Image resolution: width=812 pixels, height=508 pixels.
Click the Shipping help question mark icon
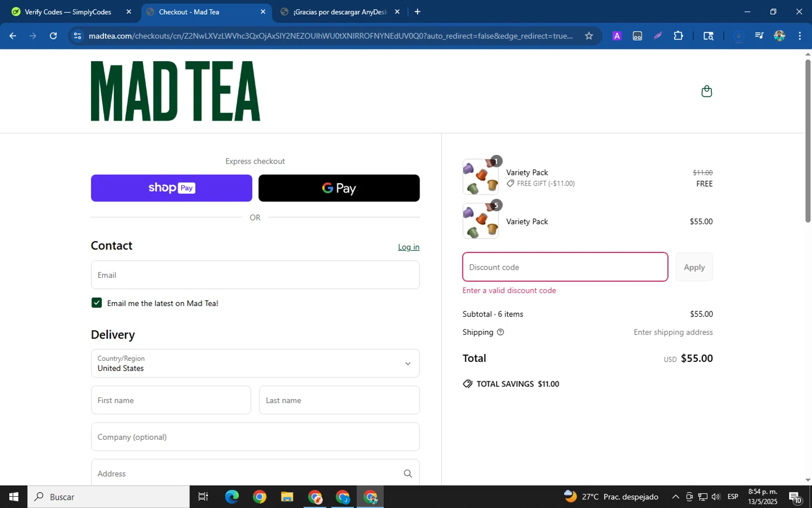tap(500, 332)
